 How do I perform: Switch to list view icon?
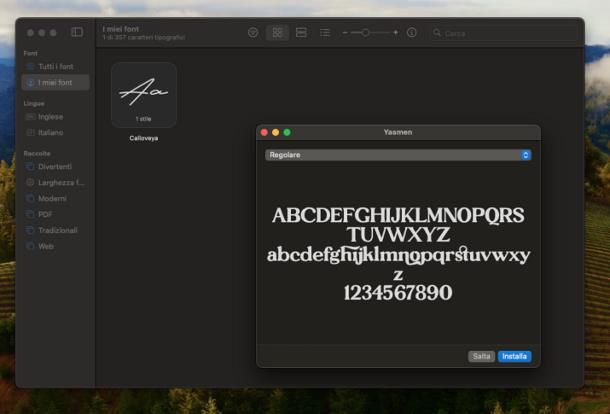click(x=325, y=33)
